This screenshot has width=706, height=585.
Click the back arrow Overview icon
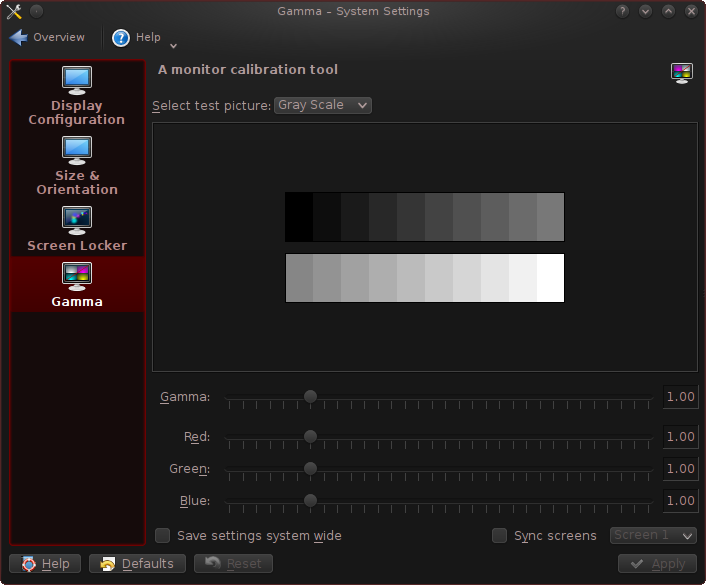18,37
